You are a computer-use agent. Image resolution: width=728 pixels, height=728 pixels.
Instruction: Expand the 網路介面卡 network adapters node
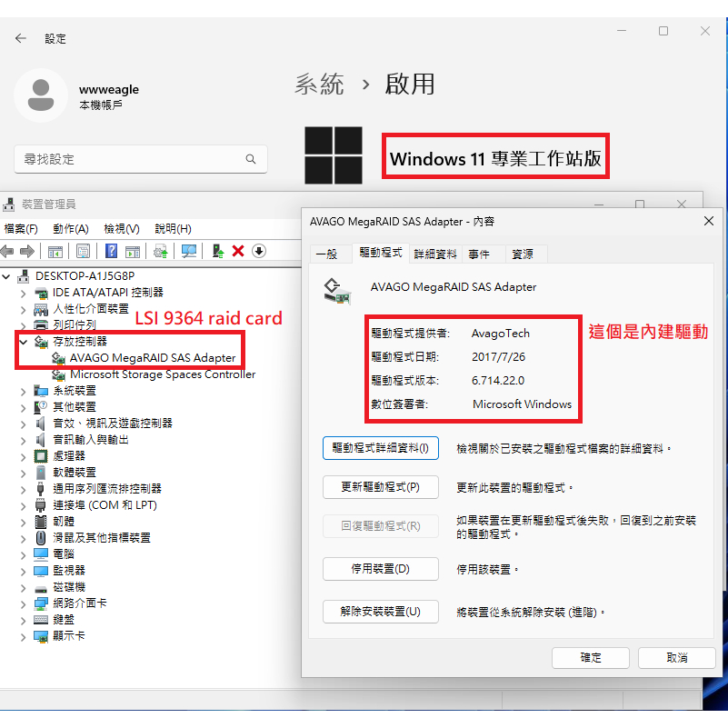tap(24, 603)
